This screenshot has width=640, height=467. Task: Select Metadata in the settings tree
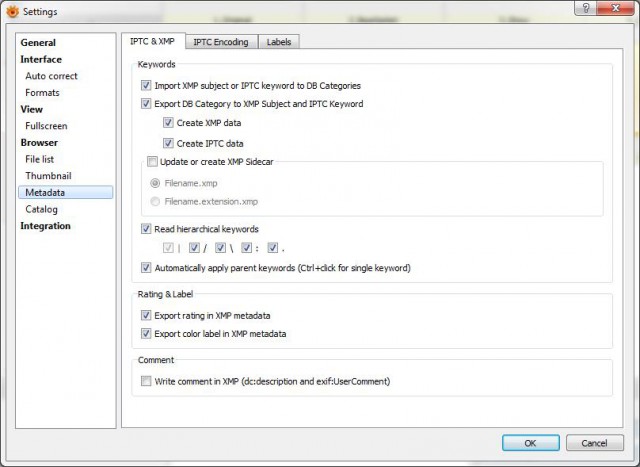pos(65,192)
